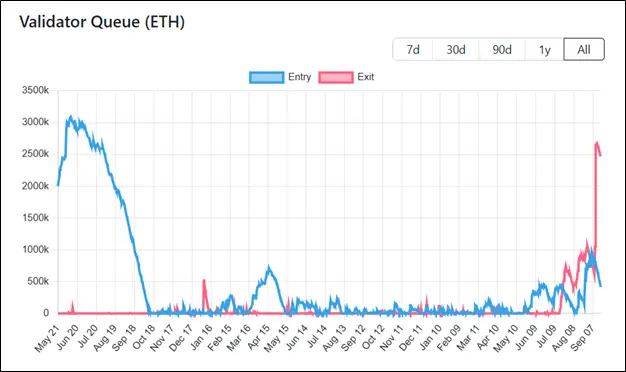The height and width of the screenshot is (372, 626).
Task: Switch to the 30d range
Action: pyautogui.click(x=456, y=49)
